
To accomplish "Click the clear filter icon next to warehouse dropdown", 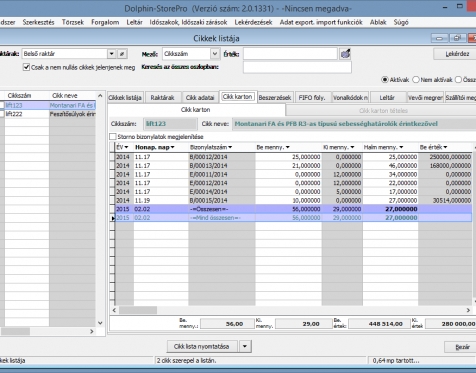I will (122, 54).
